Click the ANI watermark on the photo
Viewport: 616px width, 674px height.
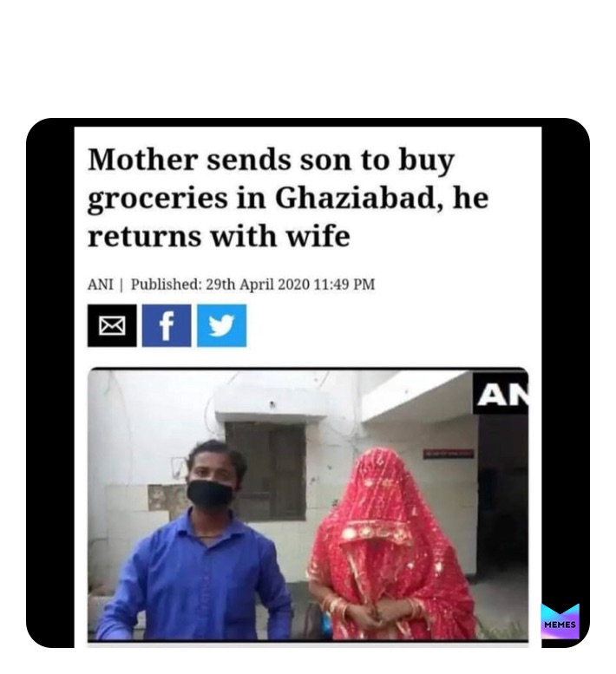pos(501,393)
